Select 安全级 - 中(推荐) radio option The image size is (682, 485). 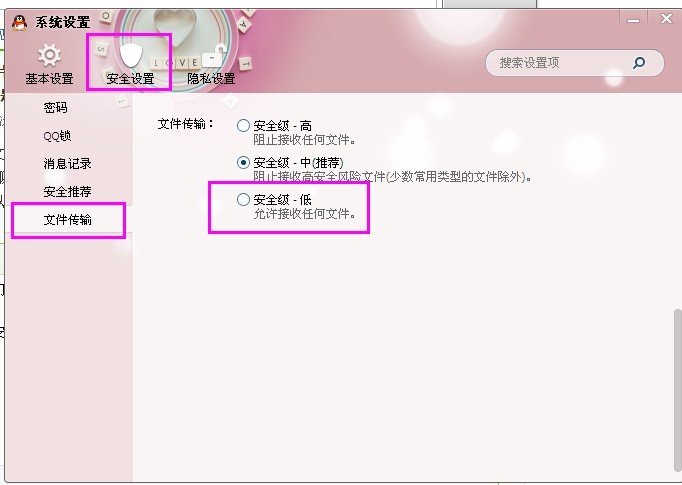(x=243, y=163)
